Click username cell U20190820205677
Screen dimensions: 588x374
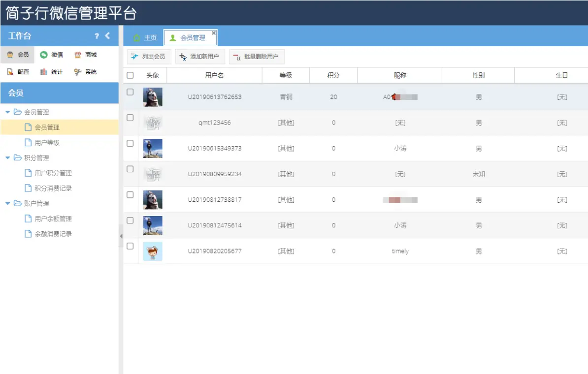[215, 251]
